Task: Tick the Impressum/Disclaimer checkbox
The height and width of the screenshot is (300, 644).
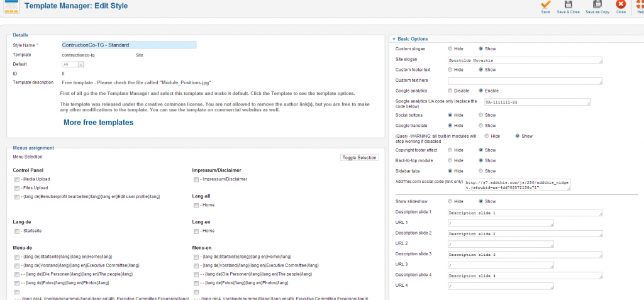Action: coord(196,179)
